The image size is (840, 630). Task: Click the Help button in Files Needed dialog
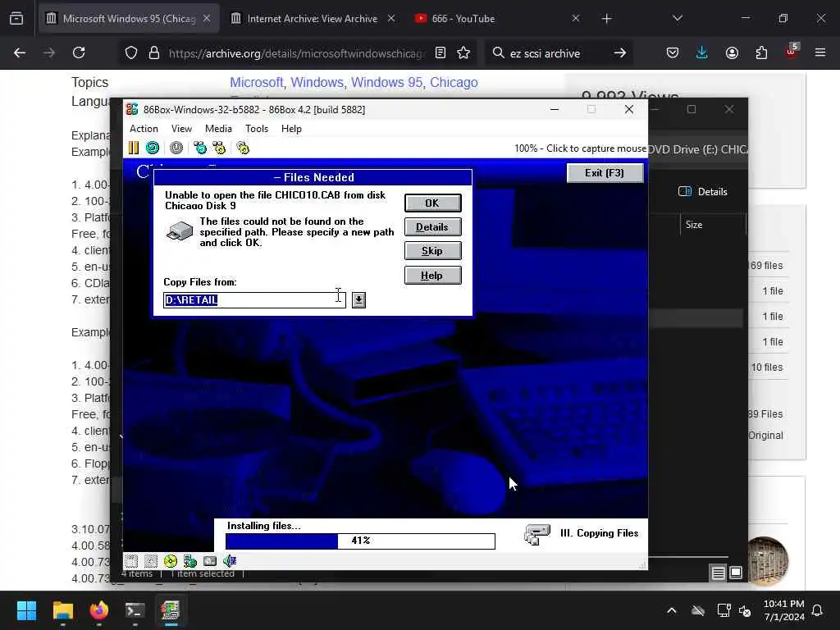pos(432,276)
